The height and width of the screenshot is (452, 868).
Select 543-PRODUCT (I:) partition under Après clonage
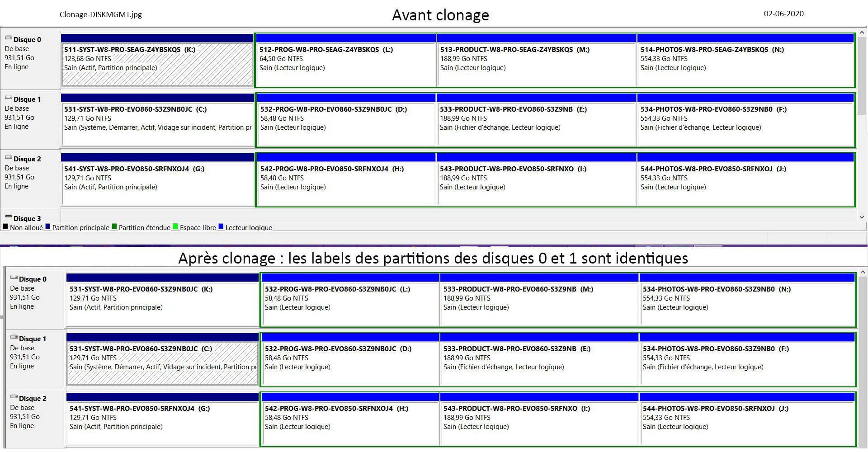coord(539,419)
